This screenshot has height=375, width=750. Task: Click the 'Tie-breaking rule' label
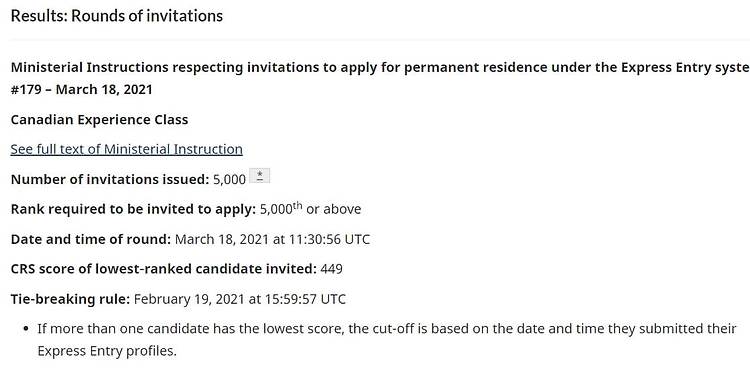click(70, 299)
